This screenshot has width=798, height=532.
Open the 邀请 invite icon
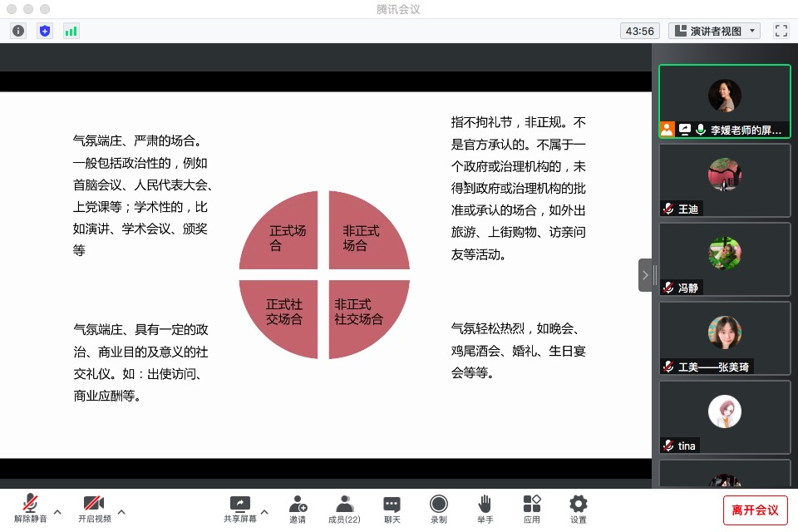[298, 509]
